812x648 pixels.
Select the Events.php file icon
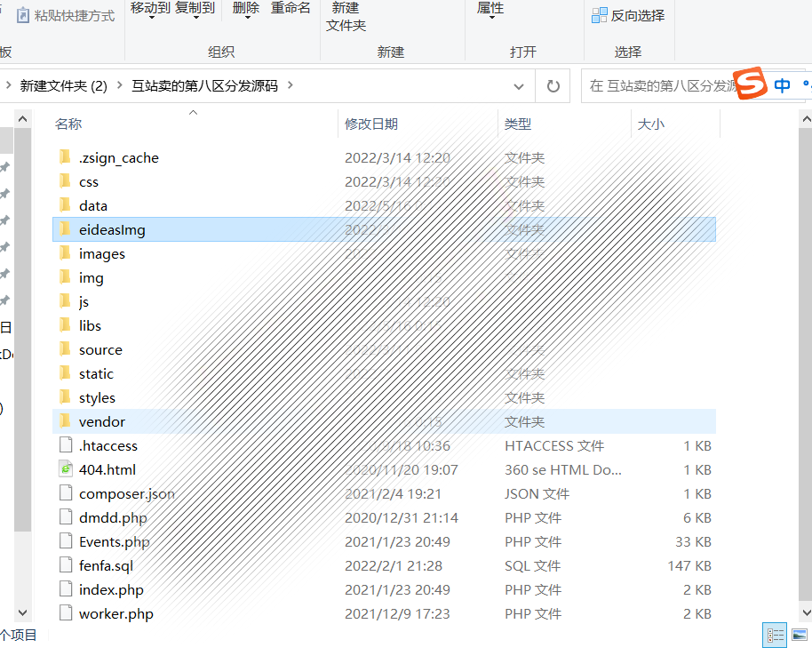coord(66,540)
